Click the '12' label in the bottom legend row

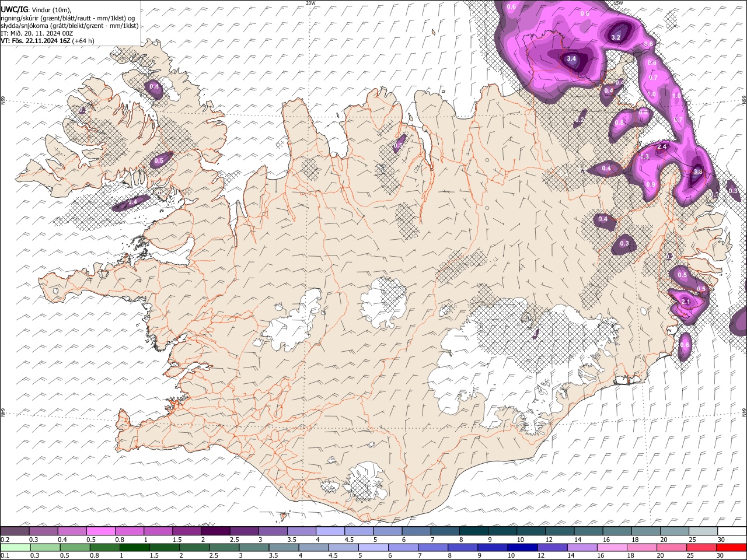point(541,555)
